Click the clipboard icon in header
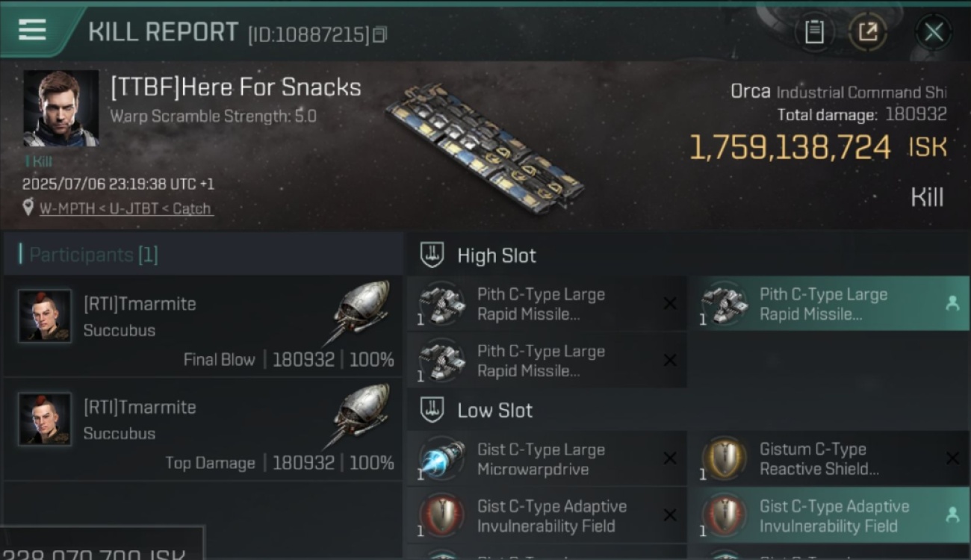 (814, 32)
